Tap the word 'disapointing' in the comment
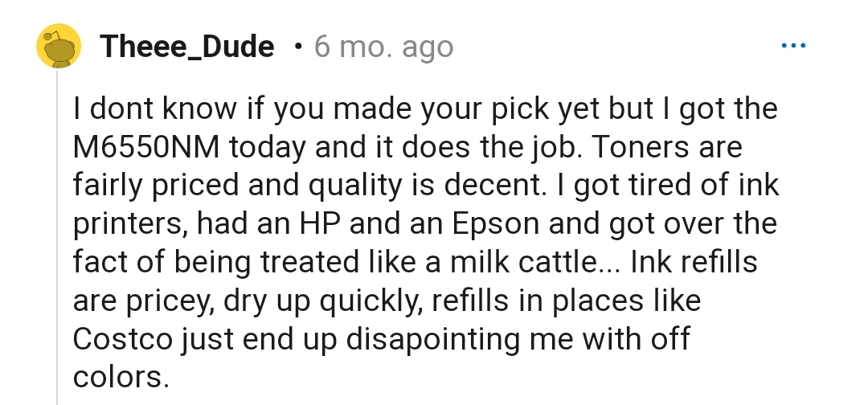This screenshot has height=405, width=868. [x=433, y=340]
